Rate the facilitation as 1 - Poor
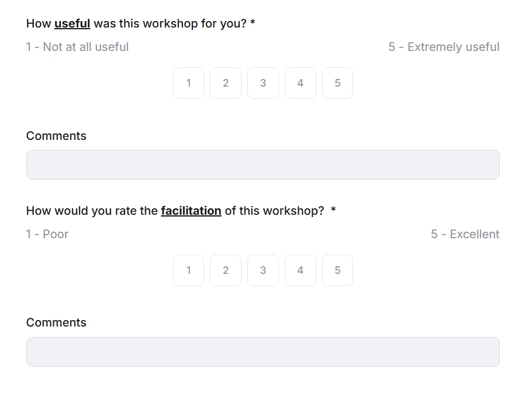The image size is (532, 395). (188, 270)
